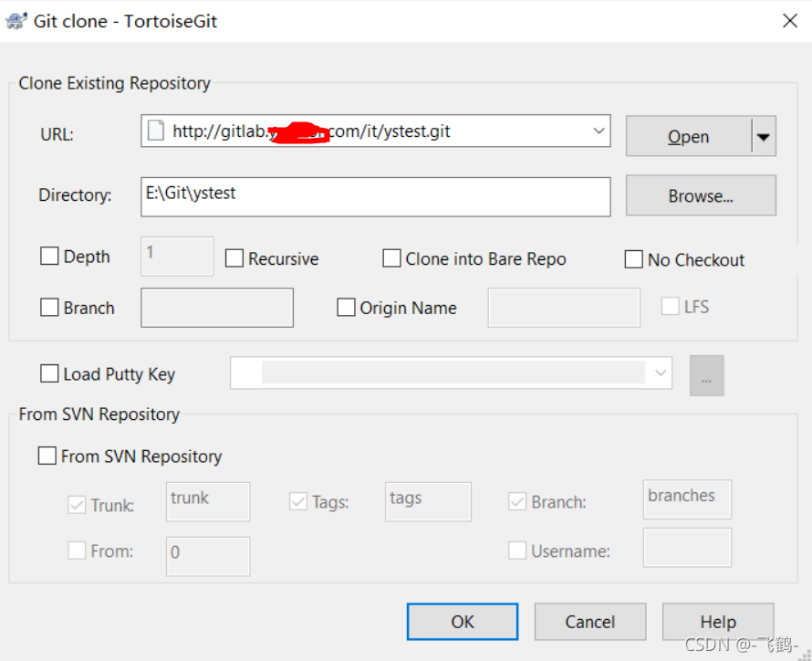The width and height of the screenshot is (812, 661).
Task: Enable Load Putty Key checkbox
Action: tap(49, 373)
